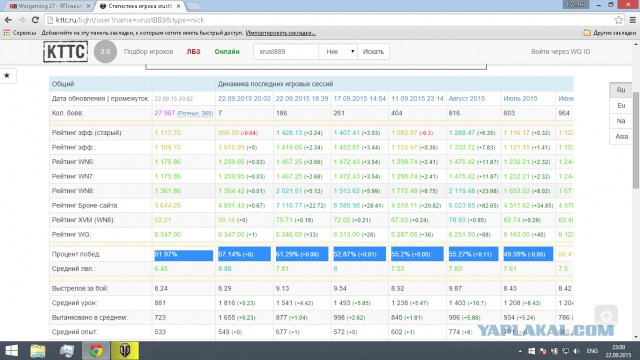The height and width of the screenshot is (360, 640).
Task: Select the Eu region tab
Action: (621, 106)
